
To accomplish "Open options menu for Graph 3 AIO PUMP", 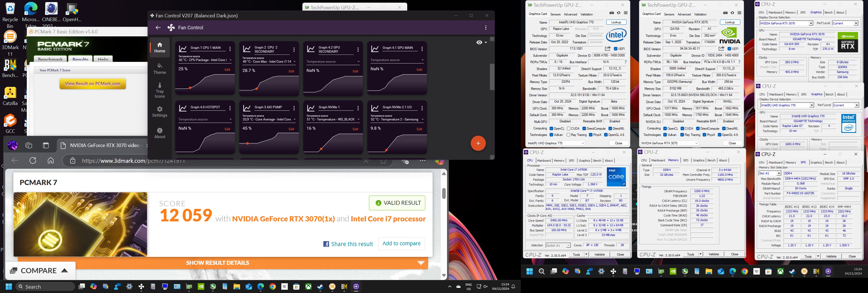I will (x=294, y=109).
